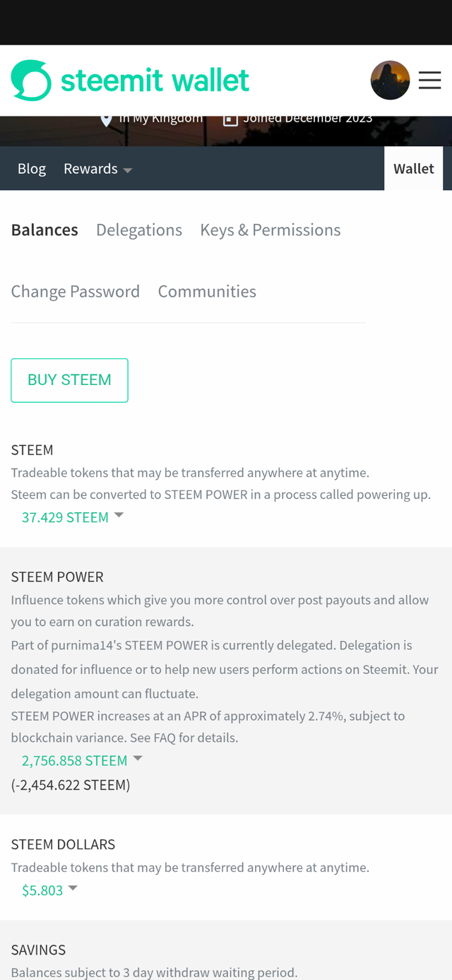
Task: Click the BUY STEEM button
Action: click(69, 380)
